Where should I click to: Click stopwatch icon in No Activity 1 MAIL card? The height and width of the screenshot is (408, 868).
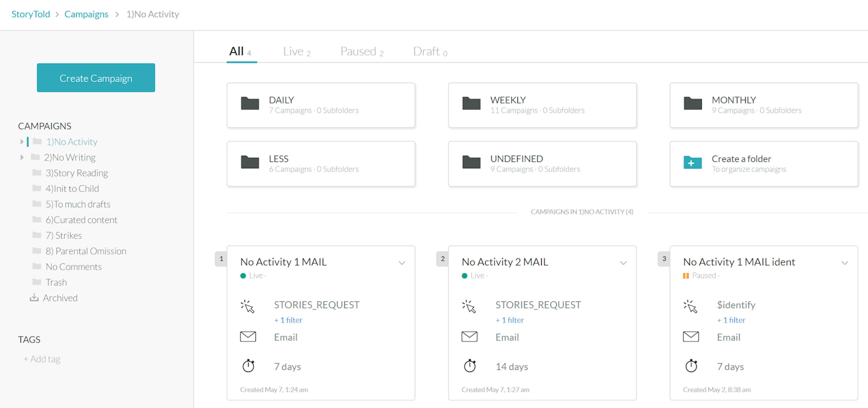[x=248, y=366]
